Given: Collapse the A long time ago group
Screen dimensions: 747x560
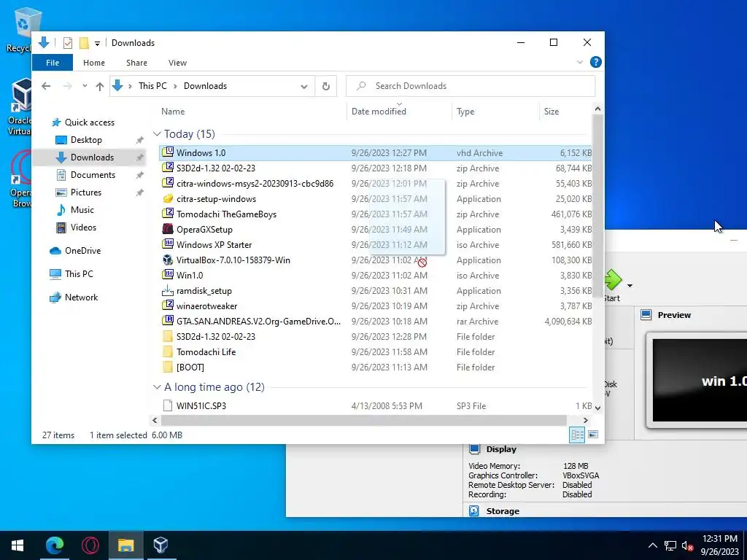Looking at the screenshot, I should coord(157,387).
